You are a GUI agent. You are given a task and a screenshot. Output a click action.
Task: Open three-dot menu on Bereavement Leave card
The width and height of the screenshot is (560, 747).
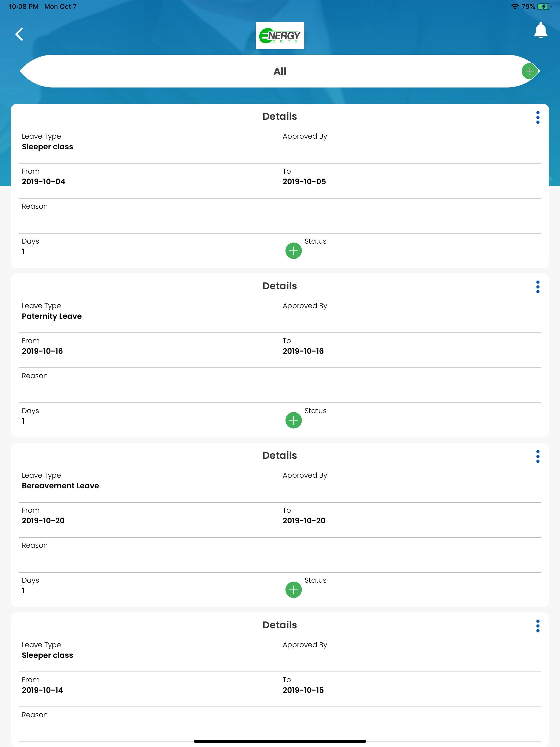(x=538, y=456)
